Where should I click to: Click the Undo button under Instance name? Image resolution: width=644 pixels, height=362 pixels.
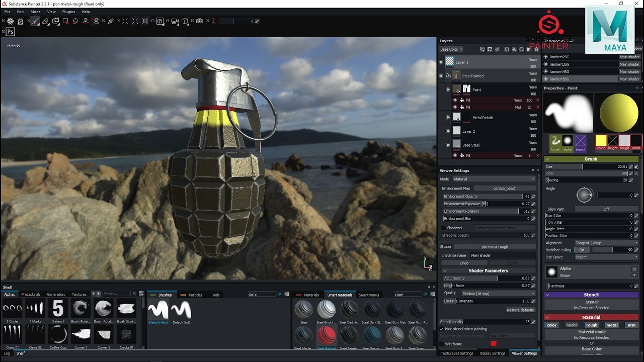pos(464,263)
